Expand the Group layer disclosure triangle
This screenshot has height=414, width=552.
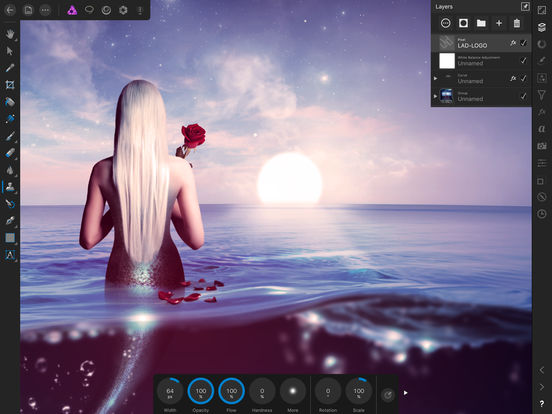click(x=435, y=96)
